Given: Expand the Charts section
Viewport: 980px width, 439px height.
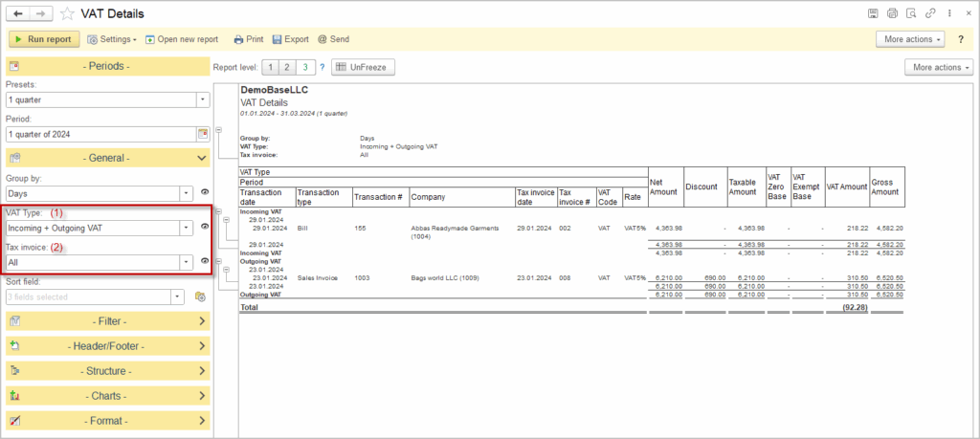Looking at the screenshot, I should tap(107, 395).
